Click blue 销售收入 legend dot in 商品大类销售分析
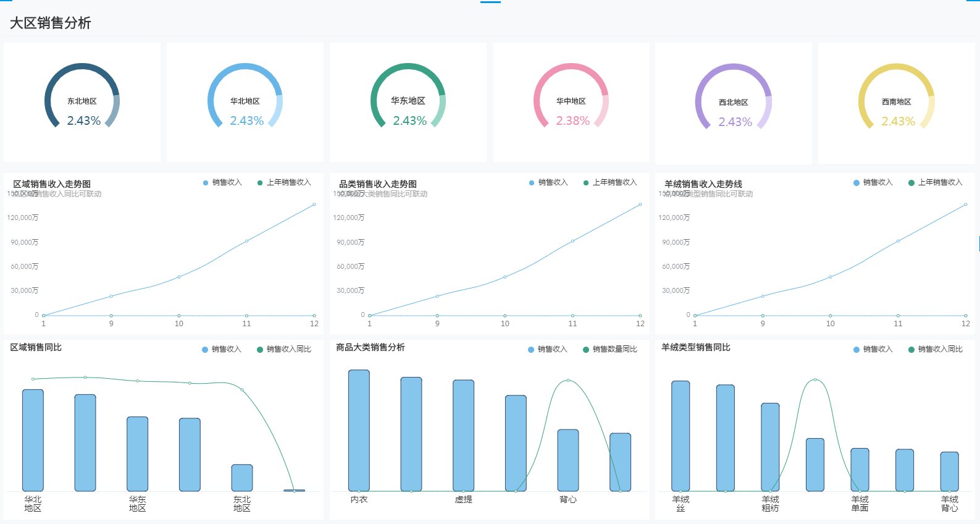 pos(531,350)
